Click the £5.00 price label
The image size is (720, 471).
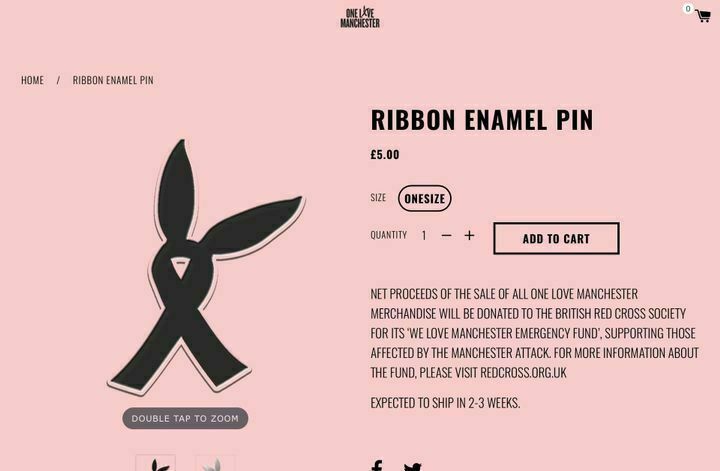[385, 154]
